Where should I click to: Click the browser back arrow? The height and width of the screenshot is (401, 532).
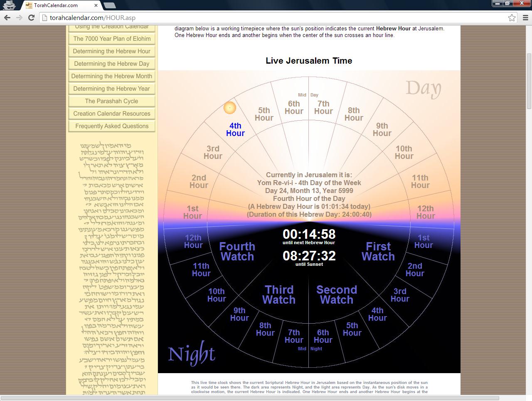pos(7,17)
